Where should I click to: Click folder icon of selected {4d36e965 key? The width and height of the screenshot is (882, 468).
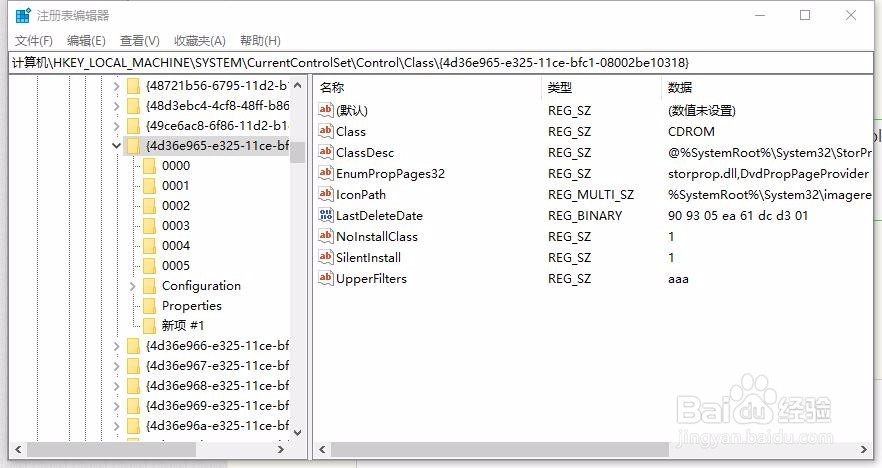133,146
